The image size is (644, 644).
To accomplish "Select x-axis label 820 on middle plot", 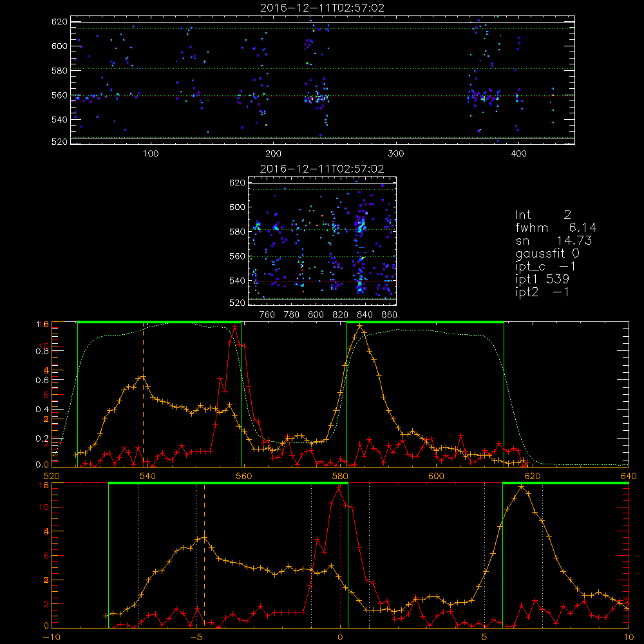I will click(341, 315).
